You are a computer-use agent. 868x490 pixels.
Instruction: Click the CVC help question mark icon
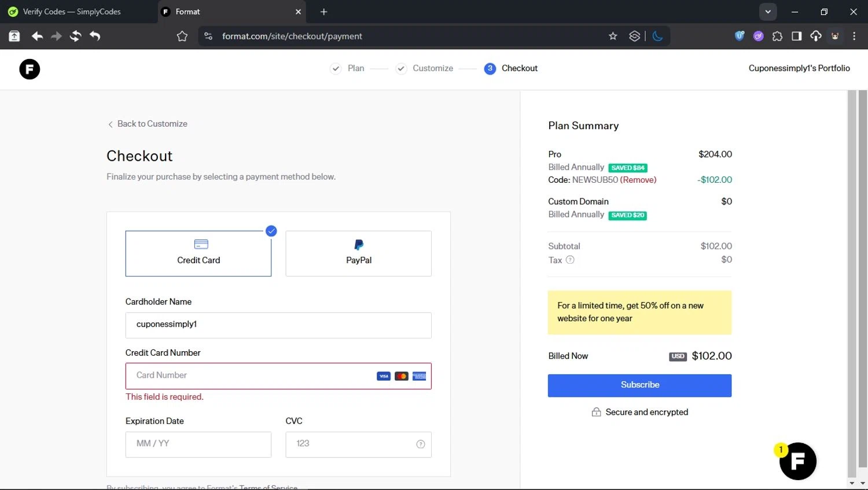coord(421,444)
